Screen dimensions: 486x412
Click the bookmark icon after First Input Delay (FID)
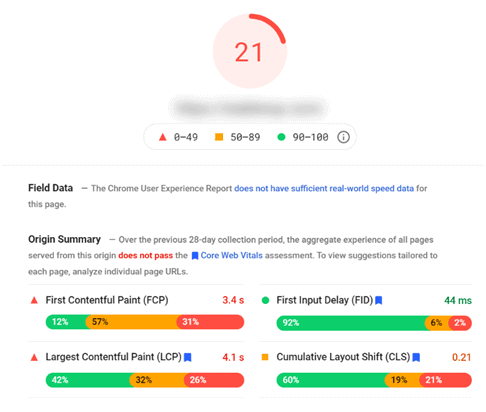coord(378,300)
